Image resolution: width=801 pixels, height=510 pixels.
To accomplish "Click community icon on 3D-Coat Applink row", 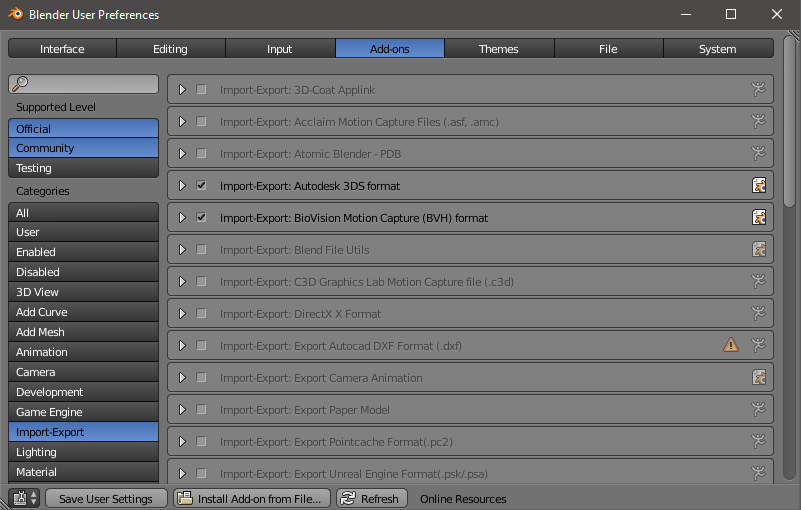I will [759, 89].
